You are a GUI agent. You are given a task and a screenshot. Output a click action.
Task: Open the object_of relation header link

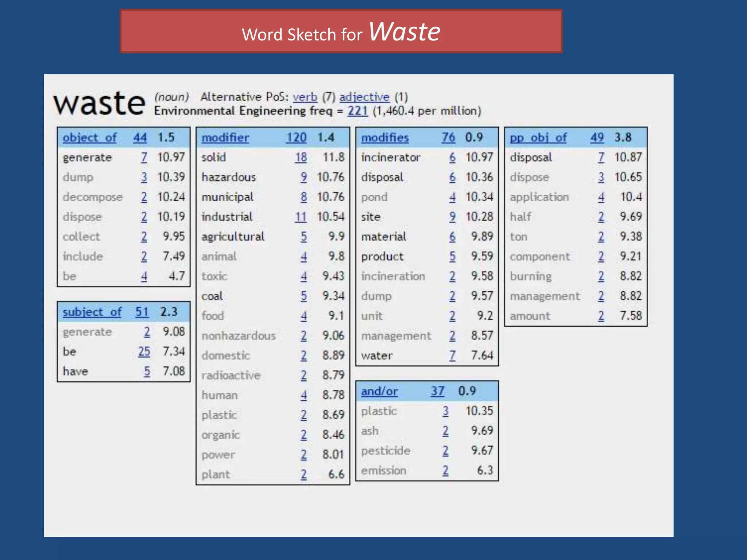(90, 137)
